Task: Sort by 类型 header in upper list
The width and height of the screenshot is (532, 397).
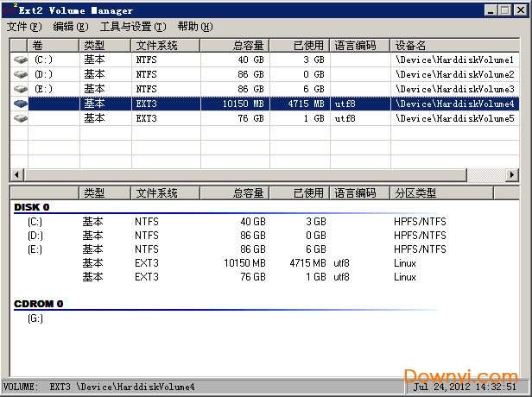Action: point(104,46)
